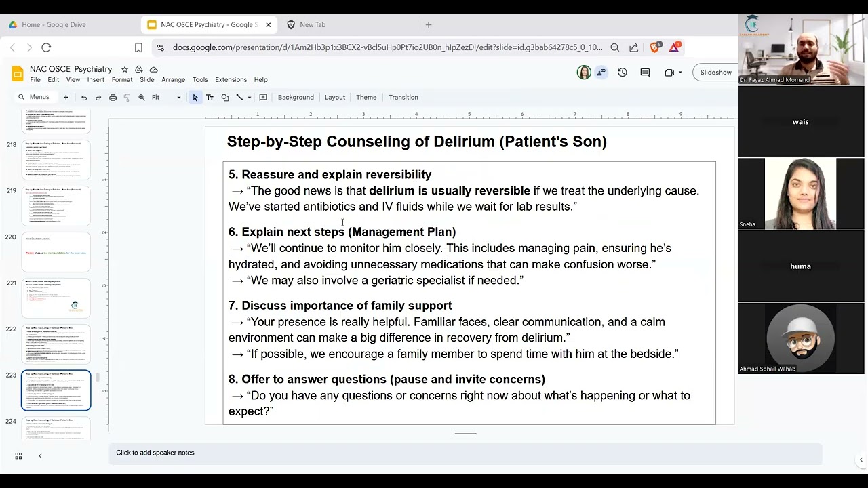The image size is (868, 488).
Task: Select slide 222 thumbnail
Action: (x=56, y=344)
